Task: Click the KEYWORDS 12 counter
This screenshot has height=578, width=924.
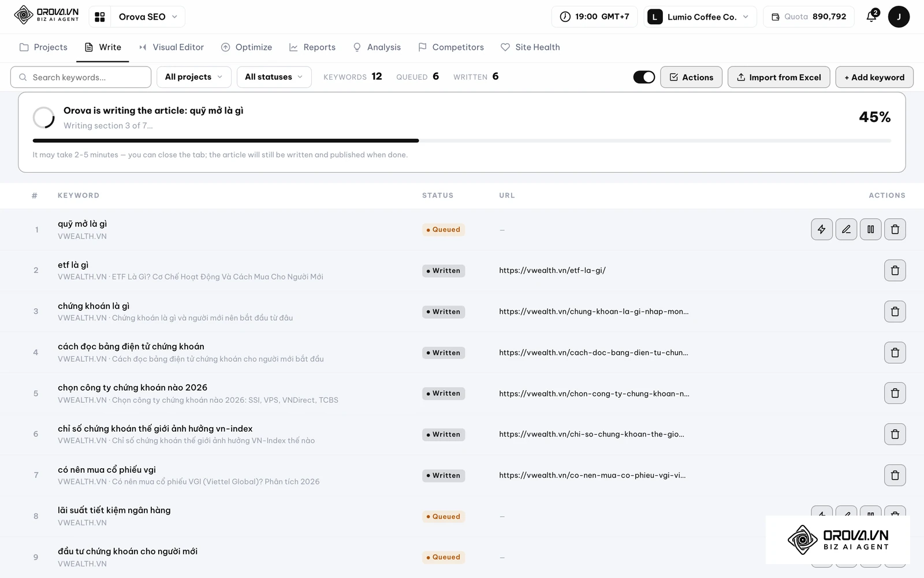Action: (x=353, y=77)
